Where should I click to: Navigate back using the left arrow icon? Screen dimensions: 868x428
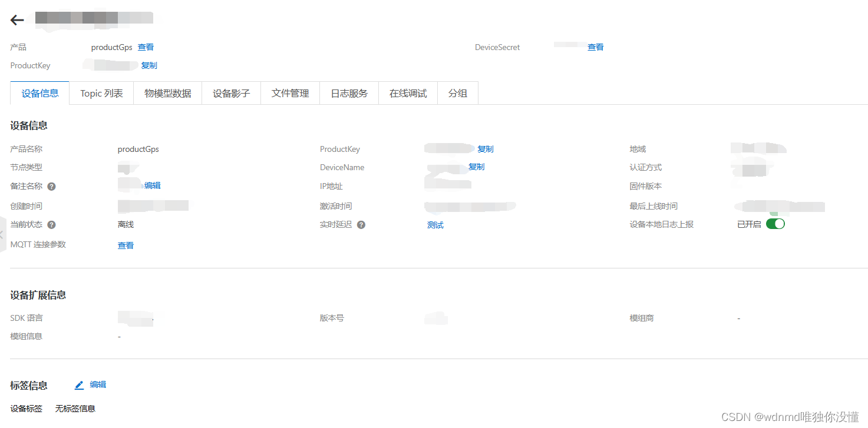(x=16, y=19)
